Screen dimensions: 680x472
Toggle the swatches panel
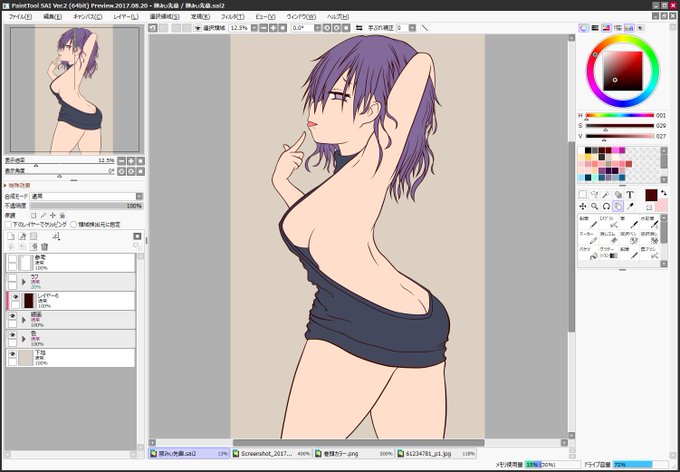pyautogui.click(x=629, y=28)
